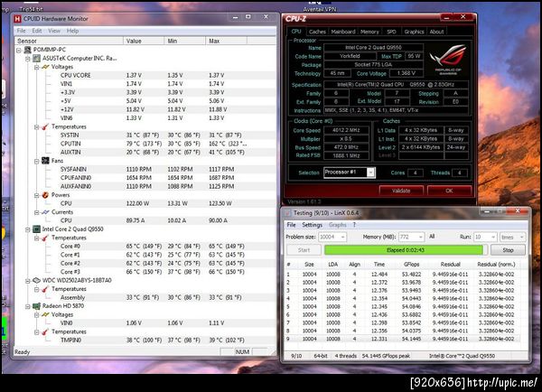The height and width of the screenshot is (392, 542).
Task: Open the File menu in HWMonitor
Action: 21,31
